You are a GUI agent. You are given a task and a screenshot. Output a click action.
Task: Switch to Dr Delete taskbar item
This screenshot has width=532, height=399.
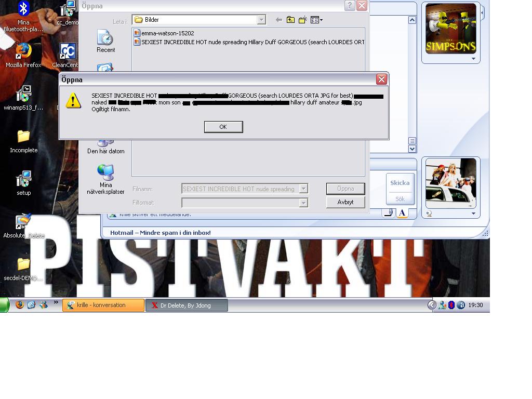point(187,305)
